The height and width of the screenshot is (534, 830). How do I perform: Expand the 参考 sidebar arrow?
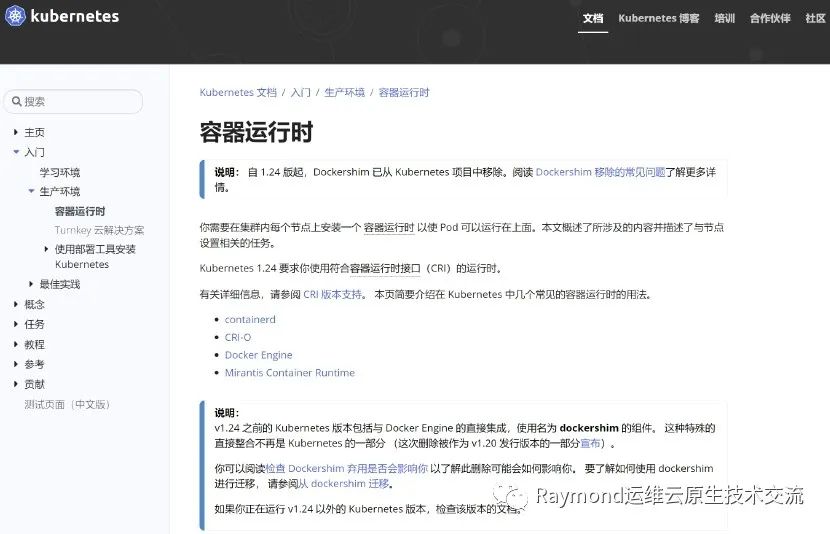[x=16, y=364]
